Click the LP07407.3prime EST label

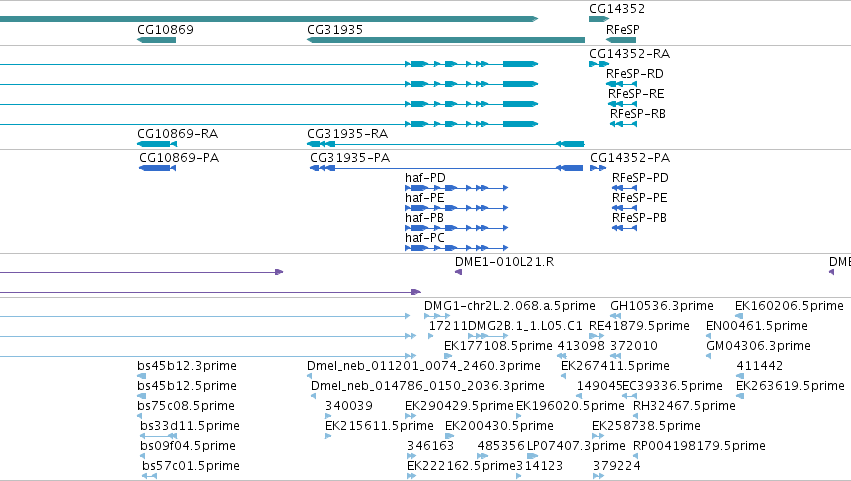coord(576,446)
